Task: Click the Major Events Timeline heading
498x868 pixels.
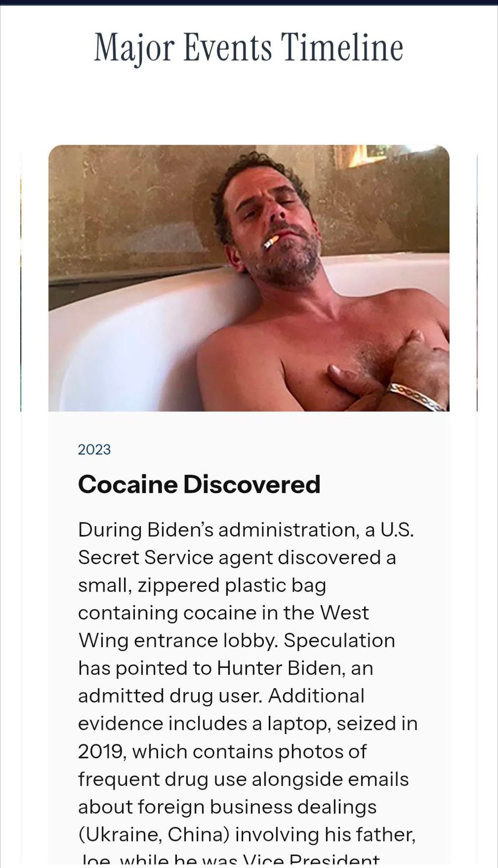Action: [x=248, y=48]
